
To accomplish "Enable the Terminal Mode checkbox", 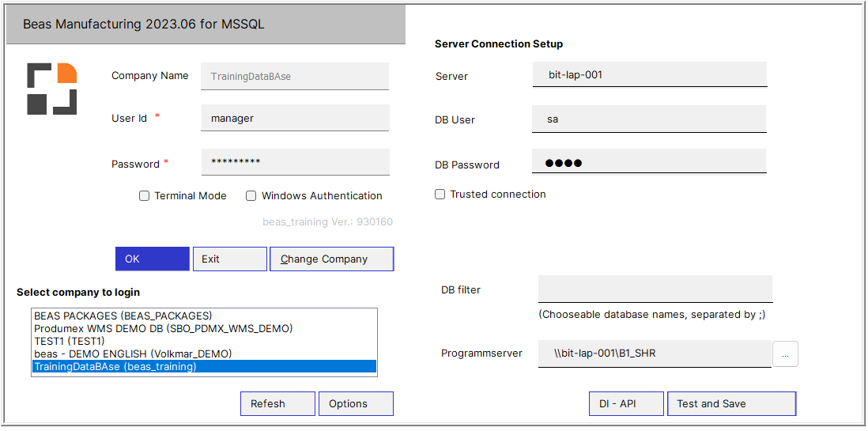I will click(x=145, y=196).
